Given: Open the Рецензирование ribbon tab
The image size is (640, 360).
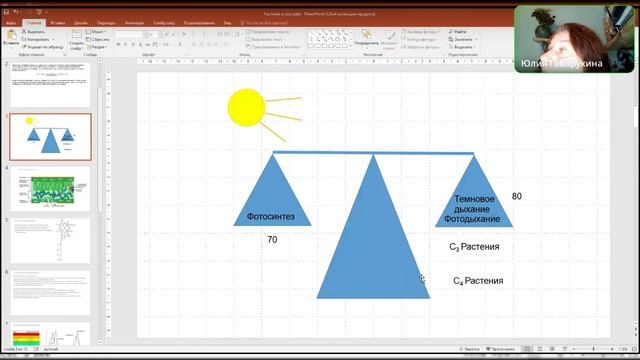Looking at the screenshot, I should 199,23.
